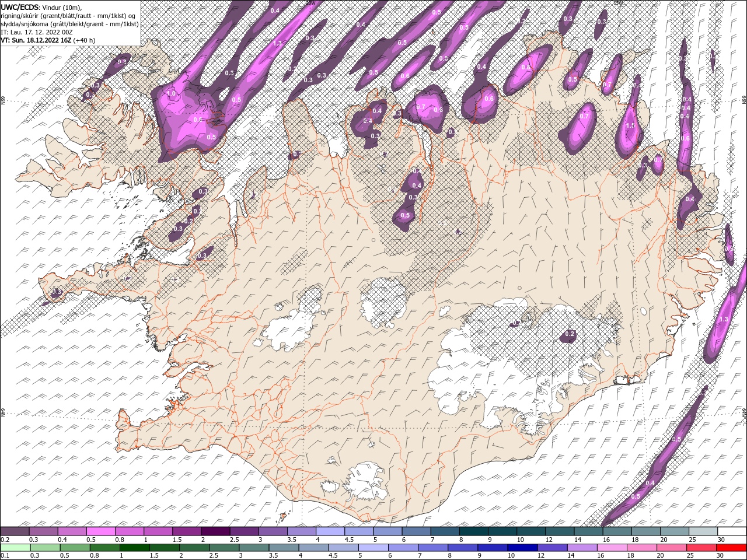Viewport: 747px width, 560px height.
Task: Select the 0.4–0.5 swatch in upper legend row
Action: (72, 531)
